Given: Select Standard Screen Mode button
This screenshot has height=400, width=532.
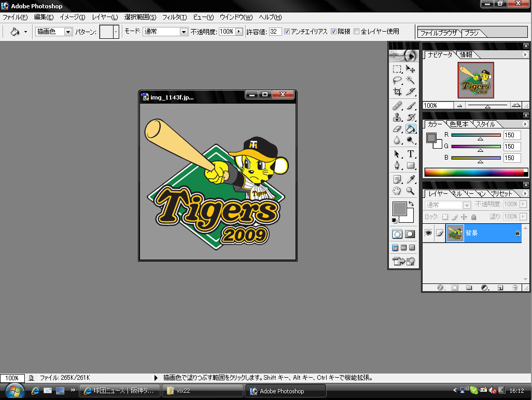Looking at the screenshot, I should point(395,248).
